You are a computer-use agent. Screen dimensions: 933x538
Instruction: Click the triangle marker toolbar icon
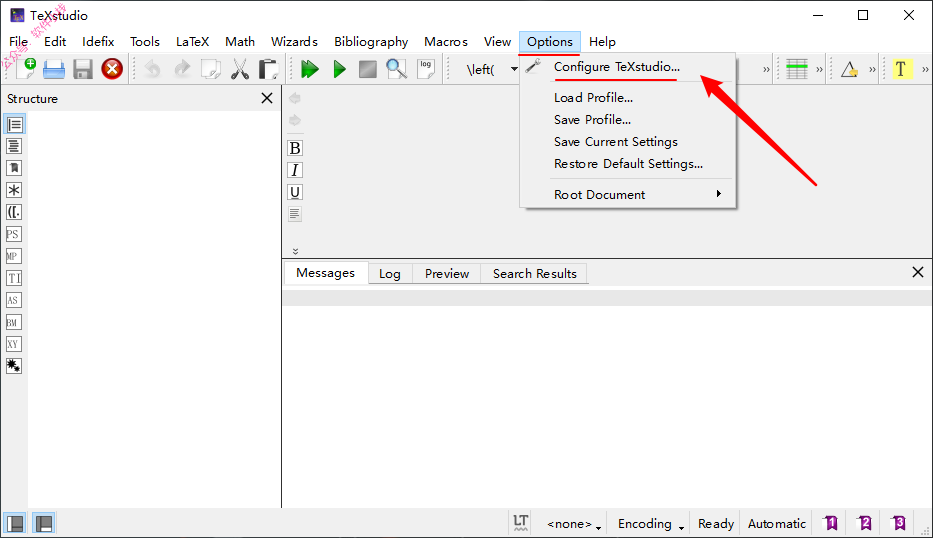point(849,69)
